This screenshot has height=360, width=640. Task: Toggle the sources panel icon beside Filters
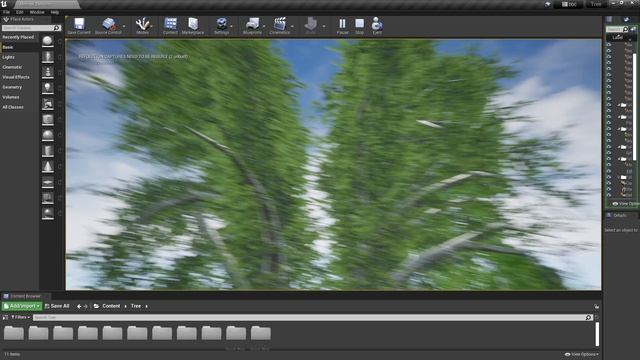[5, 317]
